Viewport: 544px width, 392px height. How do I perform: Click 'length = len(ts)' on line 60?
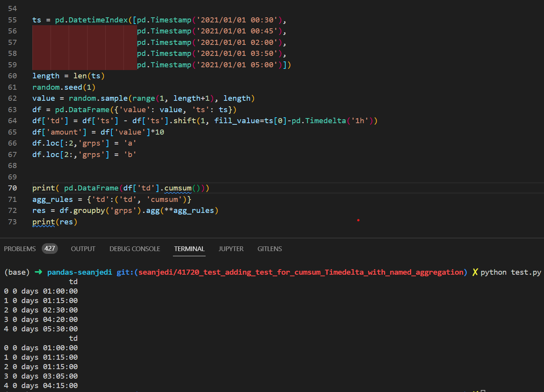tap(69, 76)
